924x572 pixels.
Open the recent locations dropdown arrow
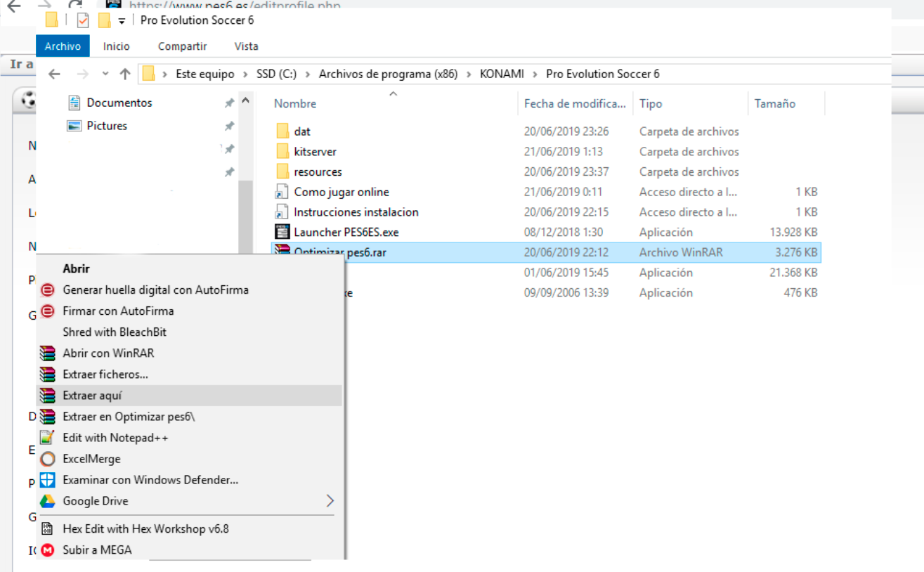105,74
